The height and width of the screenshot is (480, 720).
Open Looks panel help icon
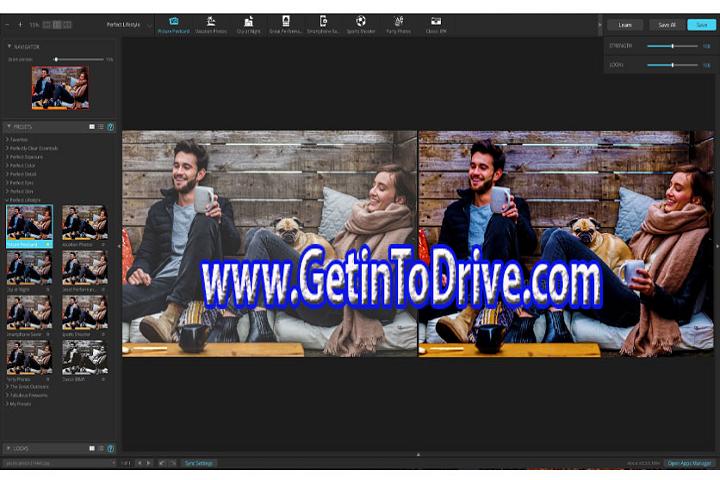pos(110,448)
